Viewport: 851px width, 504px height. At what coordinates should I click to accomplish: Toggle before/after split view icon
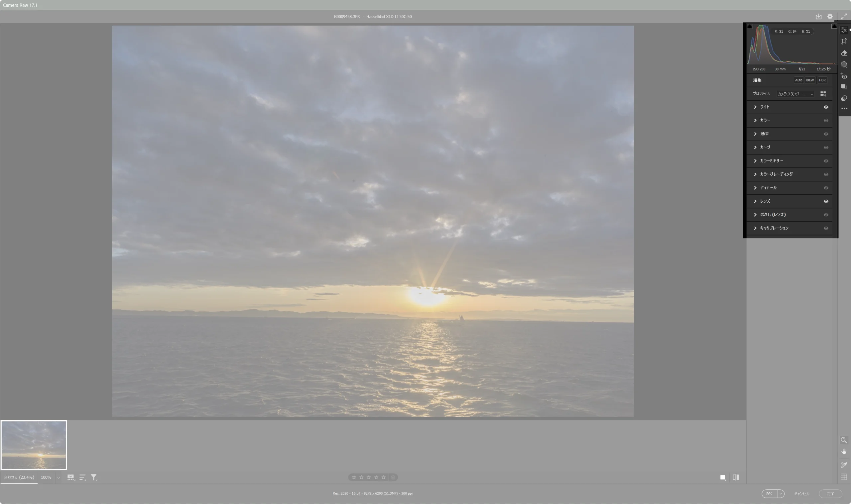point(736,477)
